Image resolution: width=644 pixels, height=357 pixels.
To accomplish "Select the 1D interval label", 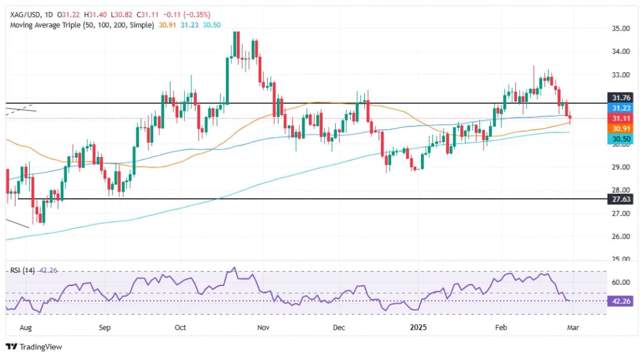I will pyautogui.click(x=50, y=14).
